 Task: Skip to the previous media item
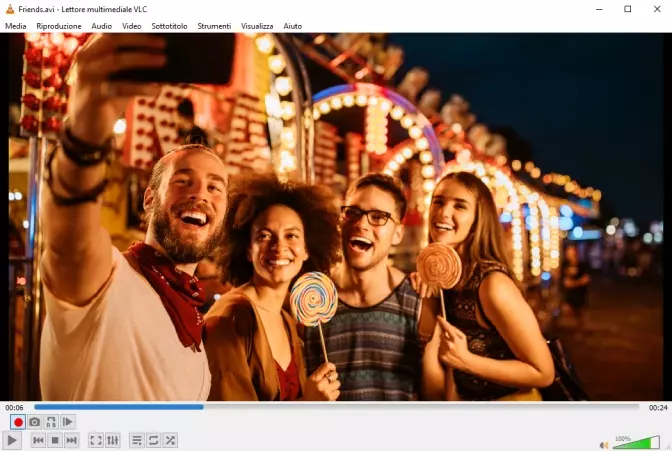(38, 440)
